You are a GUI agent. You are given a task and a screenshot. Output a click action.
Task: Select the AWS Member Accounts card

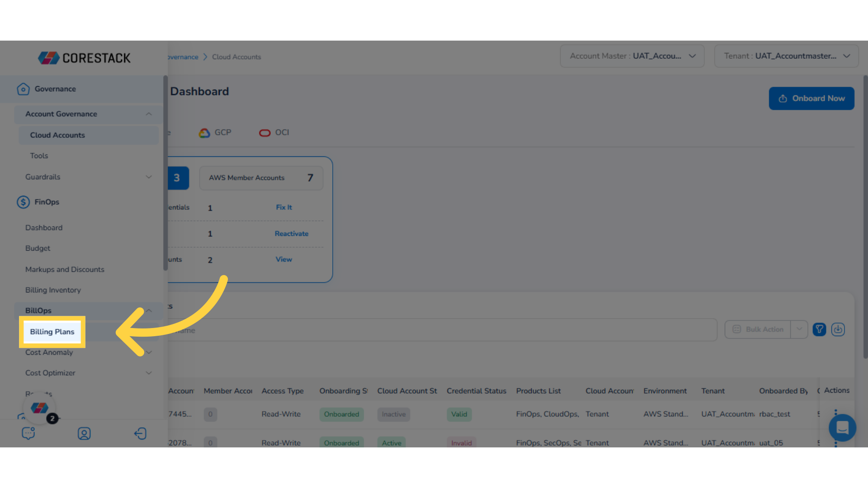[261, 178]
